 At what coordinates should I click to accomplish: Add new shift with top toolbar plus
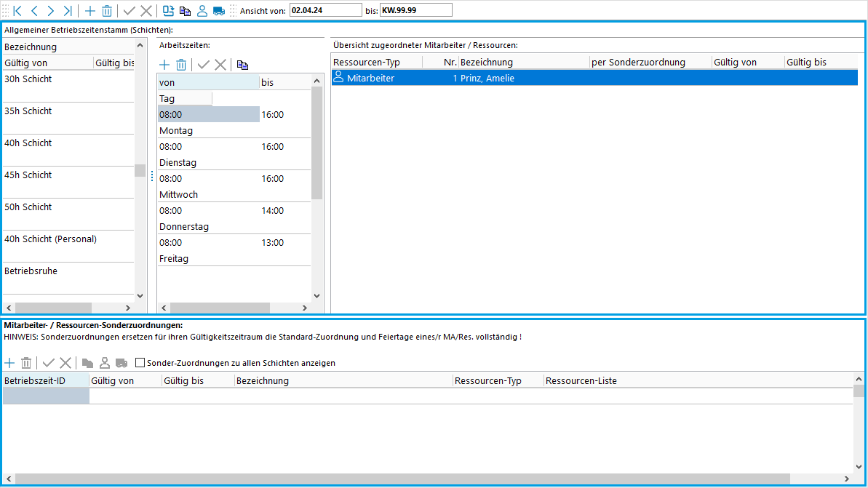90,10
